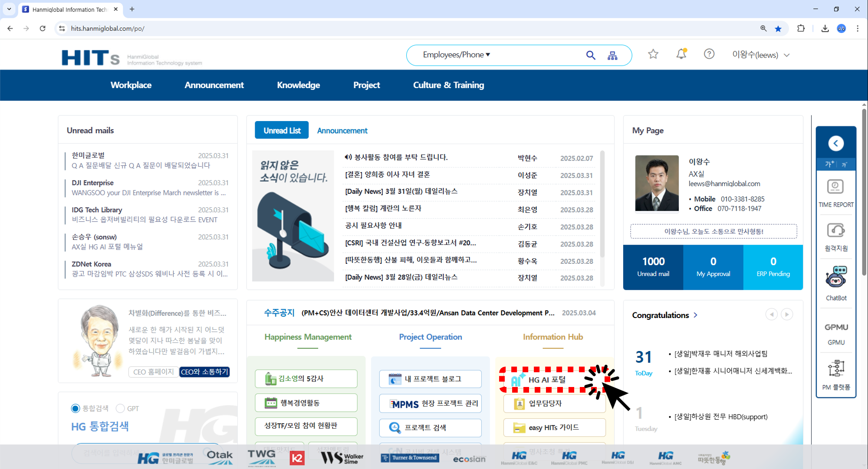Click Employees/Phone search input field
868x469 pixels.
tap(538, 55)
